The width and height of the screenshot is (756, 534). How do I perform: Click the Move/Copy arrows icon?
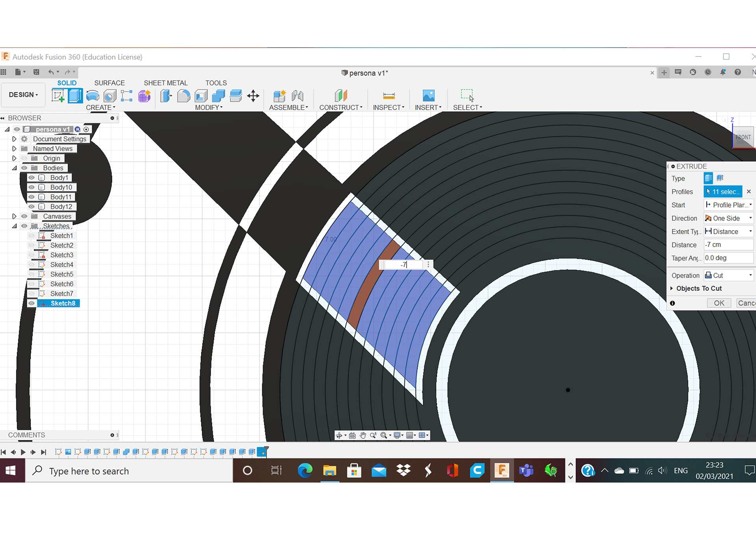click(253, 96)
